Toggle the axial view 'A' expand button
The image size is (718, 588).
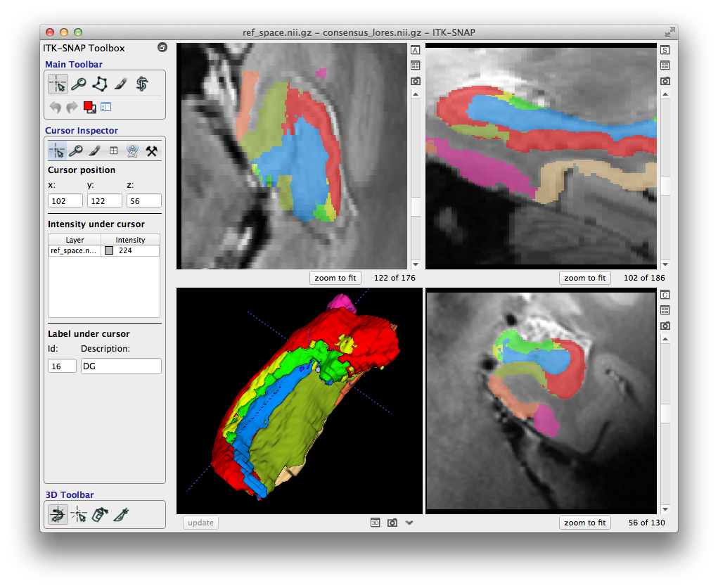(x=415, y=50)
